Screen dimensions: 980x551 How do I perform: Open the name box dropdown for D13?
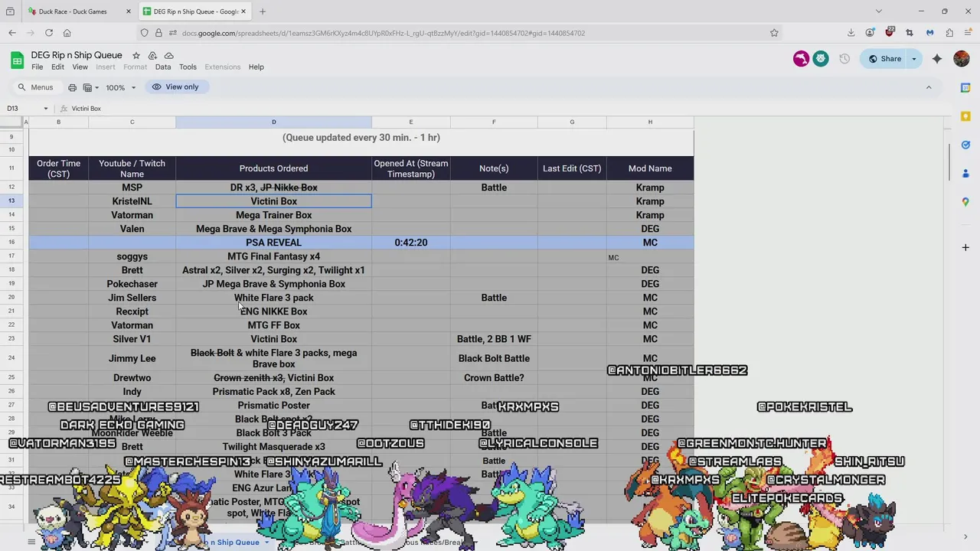coord(45,109)
